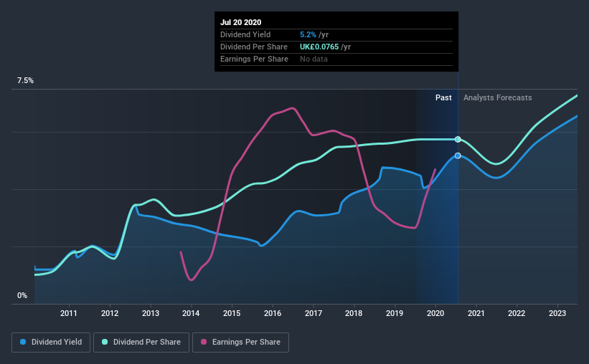
Task: Toggle the Earnings Per Share legend button
Action: click(x=241, y=343)
